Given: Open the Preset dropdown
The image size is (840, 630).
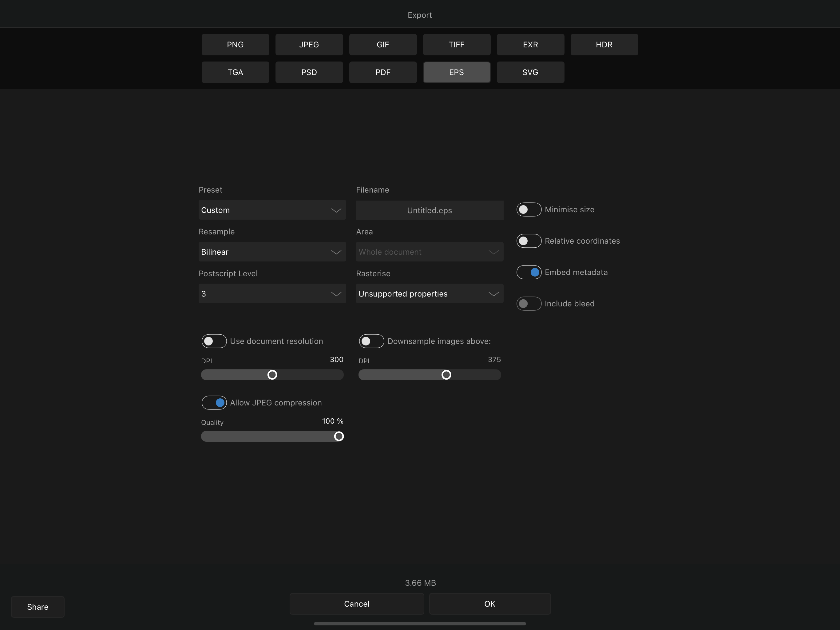Looking at the screenshot, I should tap(272, 210).
